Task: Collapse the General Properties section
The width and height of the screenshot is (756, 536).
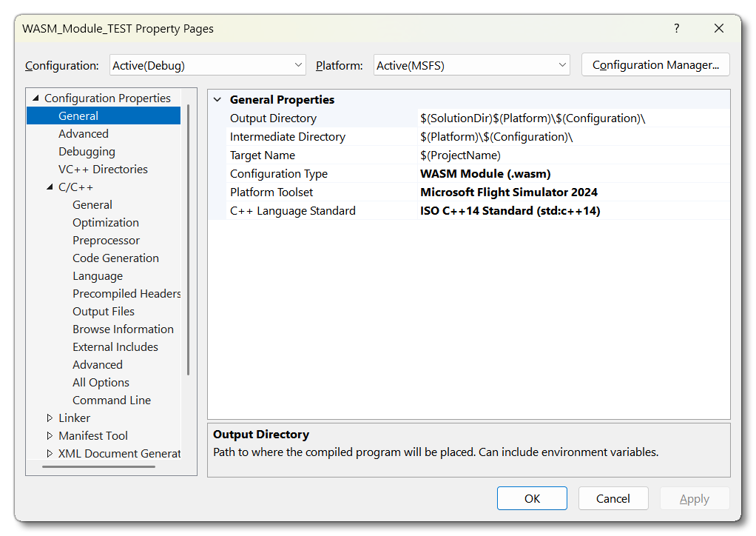Action: coord(217,100)
